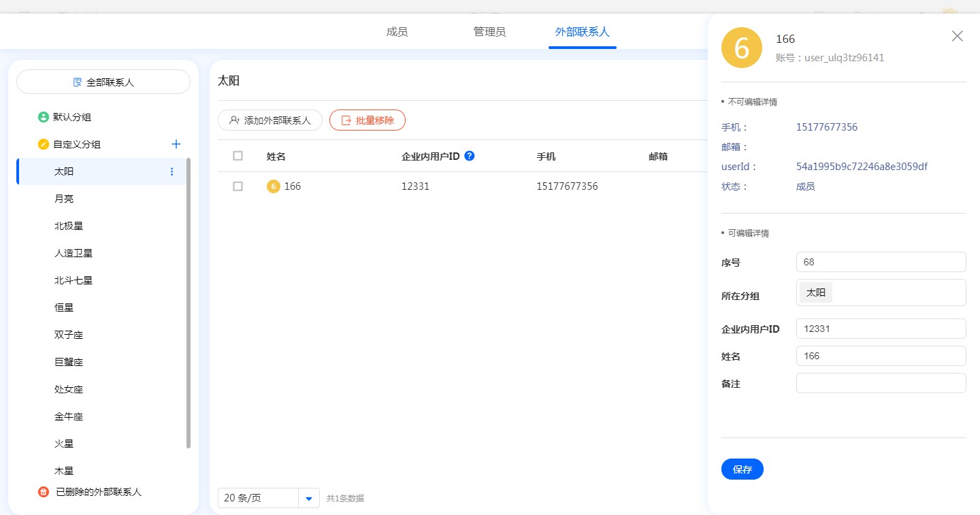
Task: Open the three-dot menu for 太阳 group
Action: (x=171, y=171)
